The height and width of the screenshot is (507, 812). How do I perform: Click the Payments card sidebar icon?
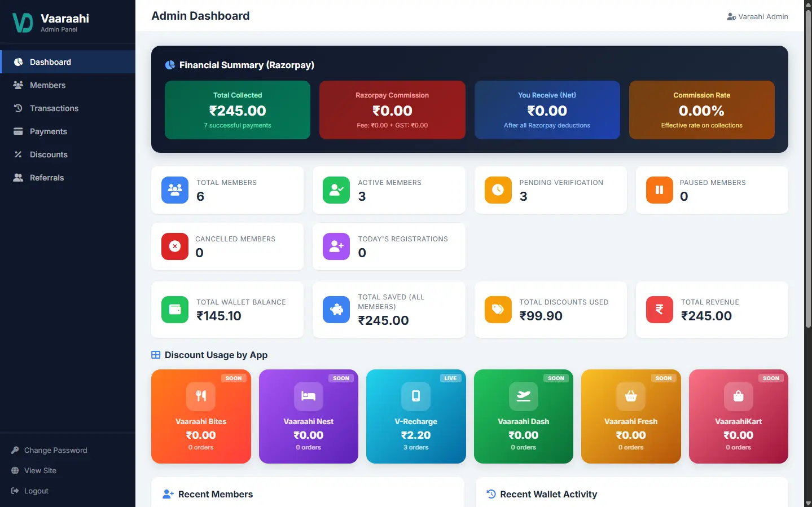click(18, 131)
